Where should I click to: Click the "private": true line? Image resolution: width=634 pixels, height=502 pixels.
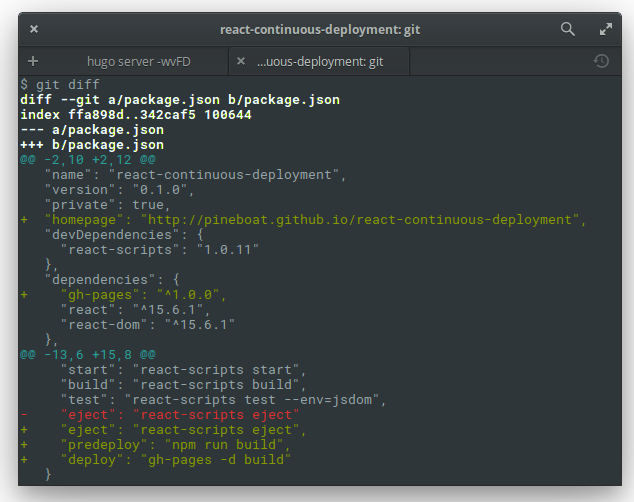pos(107,205)
